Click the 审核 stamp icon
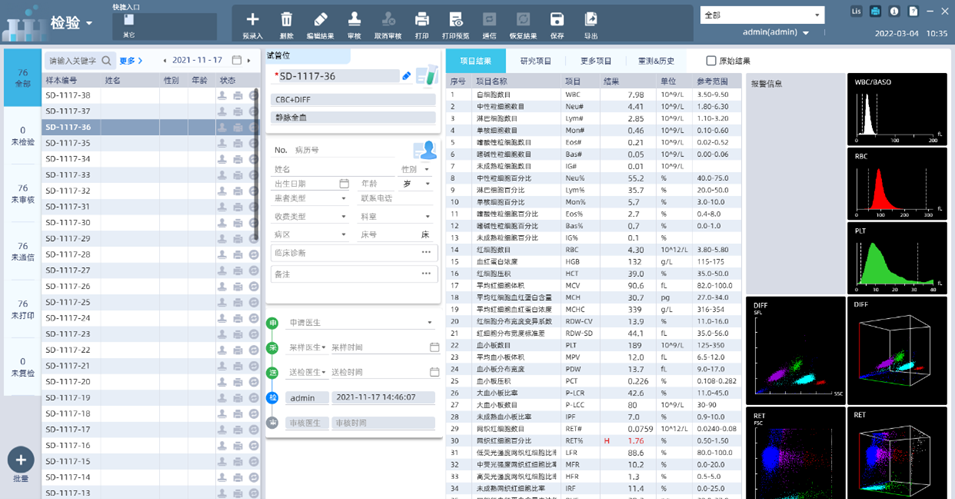 click(x=354, y=19)
